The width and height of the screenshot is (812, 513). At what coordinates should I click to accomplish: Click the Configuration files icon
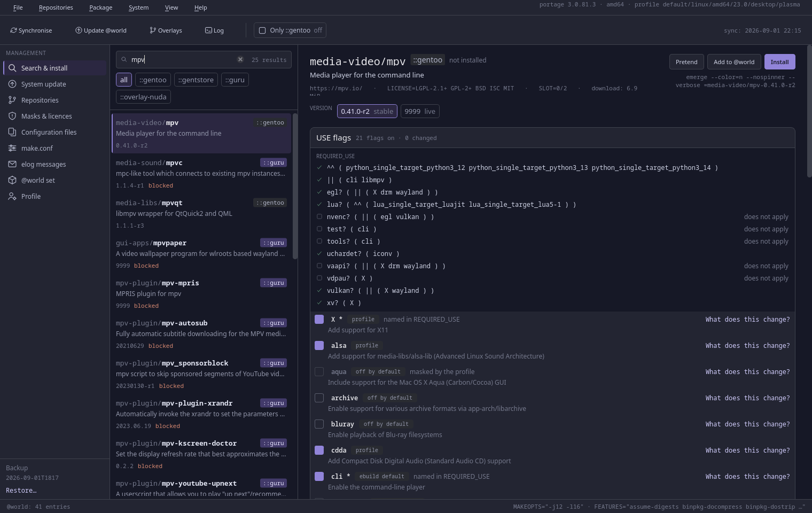tap(12, 132)
